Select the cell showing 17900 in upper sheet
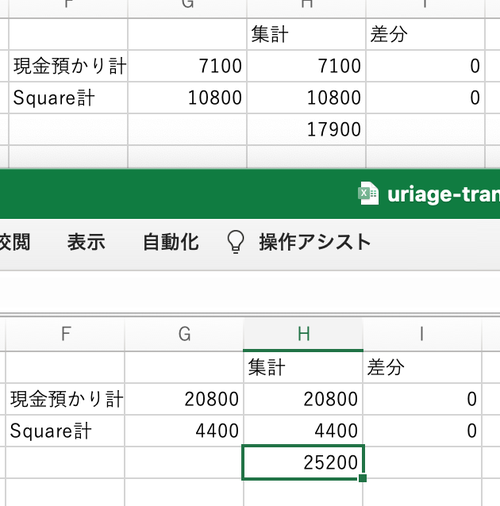500x506 pixels. point(306,129)
